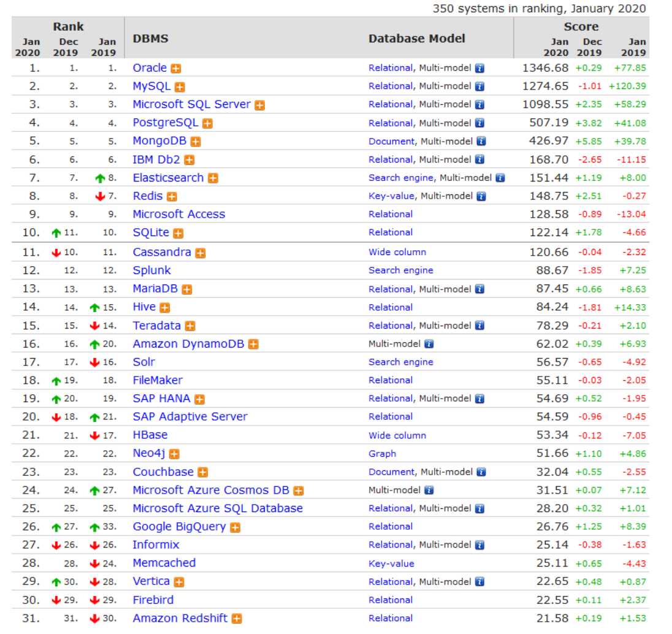The width and height of the screenshot is (672, 634).
Task: Click plus icon next to Microsoft SQL Server
Action: [x=260, y=105]
